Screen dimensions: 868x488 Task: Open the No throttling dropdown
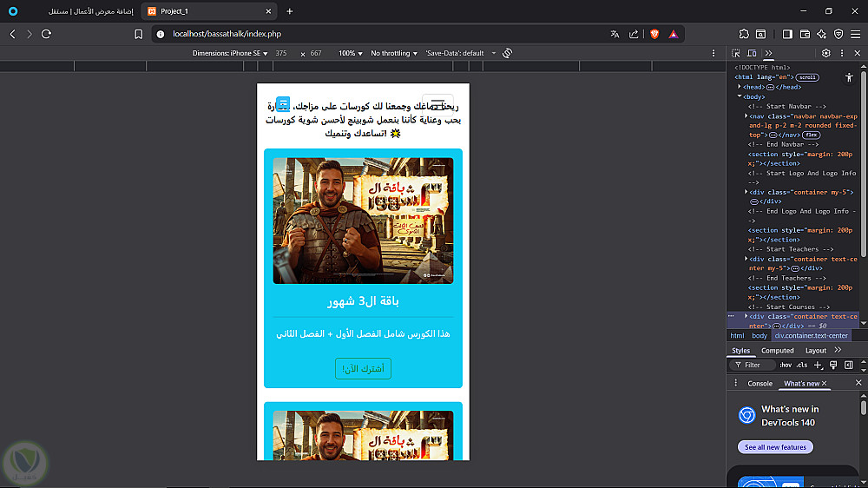[x=394, y=53]
